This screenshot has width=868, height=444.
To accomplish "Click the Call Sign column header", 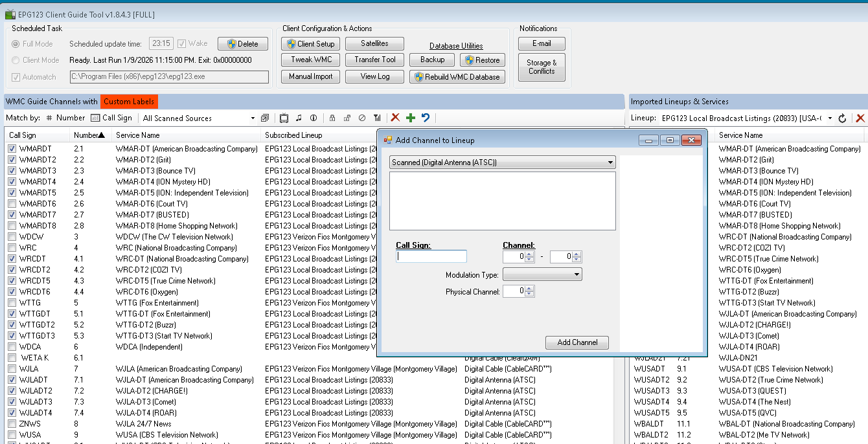I will [x=37, y=135].
